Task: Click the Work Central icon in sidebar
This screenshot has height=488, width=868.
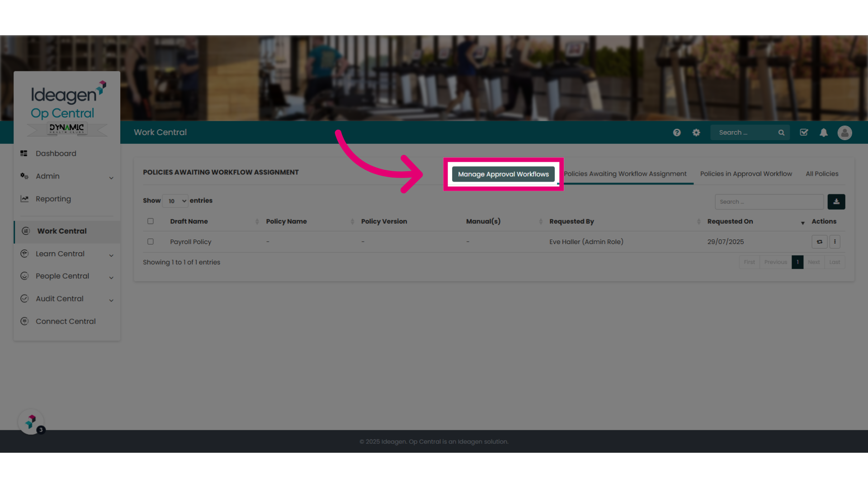Action: click(x=26, y=231)
